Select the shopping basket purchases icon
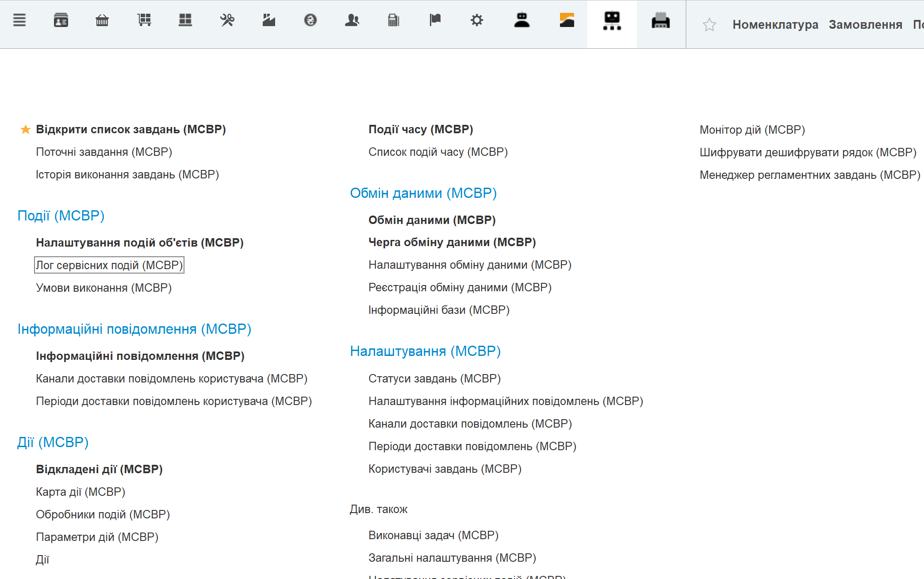924x579 pixels. pos(102,20)
